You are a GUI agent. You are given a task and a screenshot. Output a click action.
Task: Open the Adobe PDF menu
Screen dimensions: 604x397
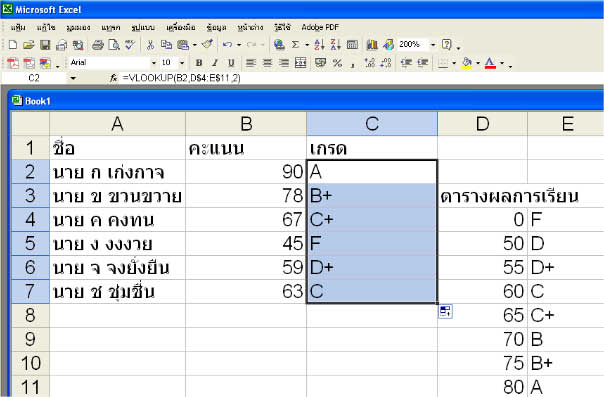(x=320, y=27)
